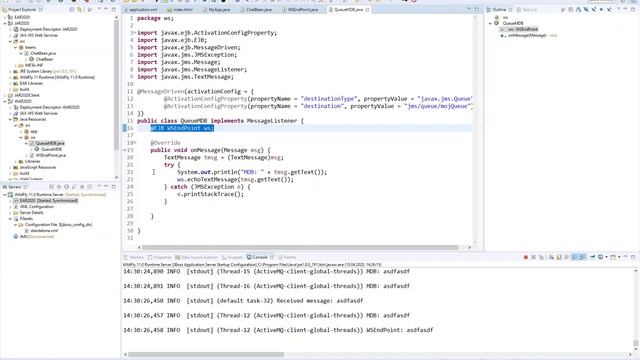Toggle Link with Editor in Project Explorer
The image size is (640, 360).
coord(80,9)
